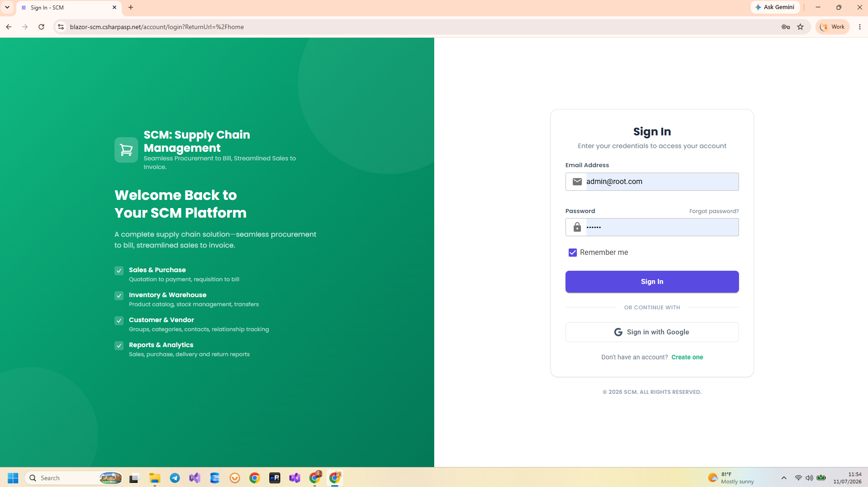Open the clock showing 11:54
The height and width of the screenshot is (487, 868).
click(847, 478)
